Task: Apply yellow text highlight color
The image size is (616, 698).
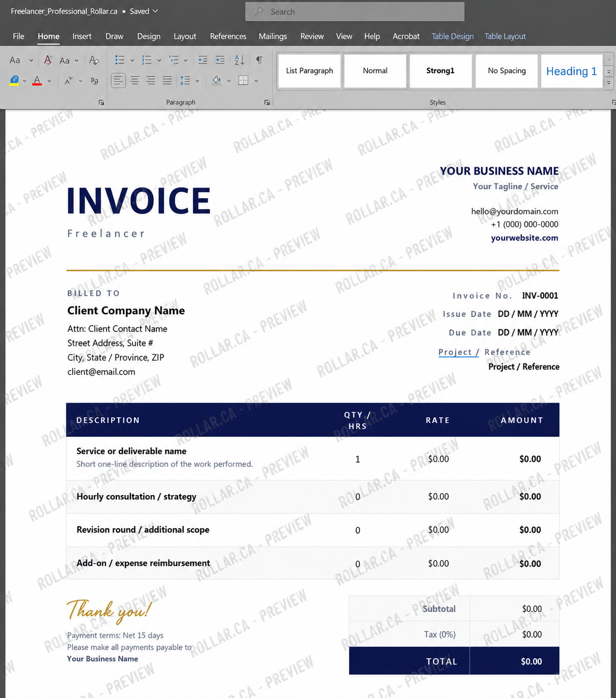Action: tap(14, 81)
